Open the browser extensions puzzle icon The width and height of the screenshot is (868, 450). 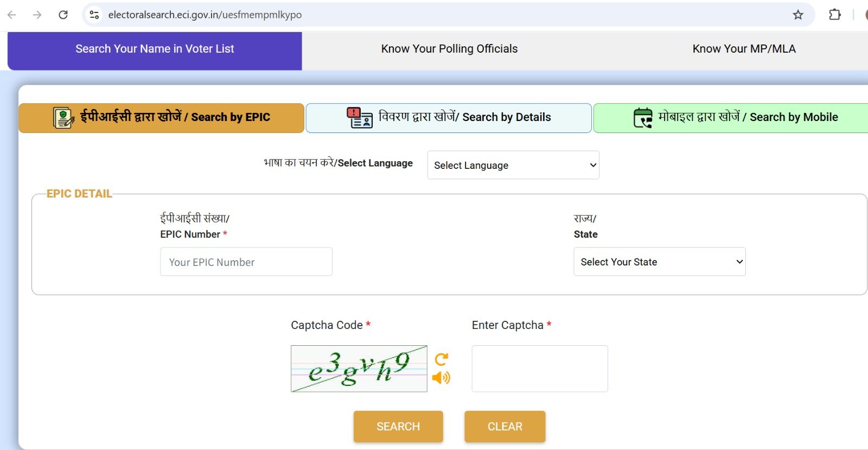click(834, 15)
